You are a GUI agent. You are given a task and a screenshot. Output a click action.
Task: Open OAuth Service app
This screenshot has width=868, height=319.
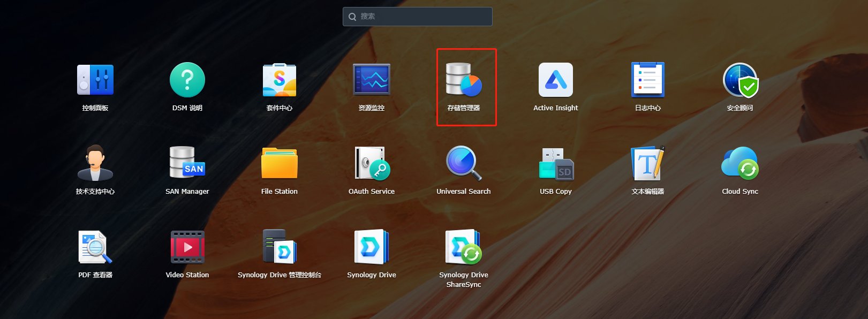(x=372, y=163)
